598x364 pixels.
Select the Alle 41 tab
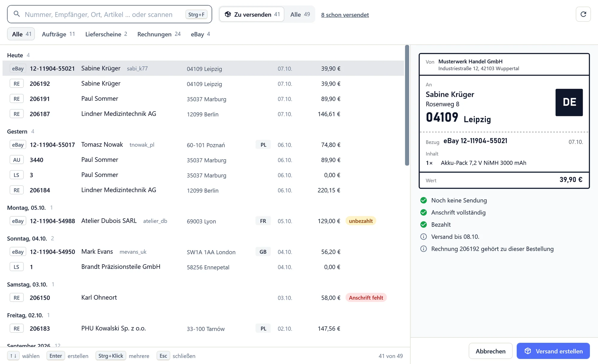tap(21, 34)
